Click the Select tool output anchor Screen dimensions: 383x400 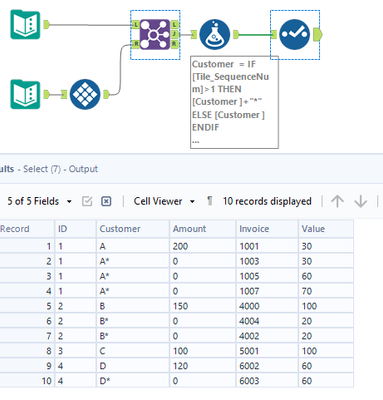tap(318, 34)
